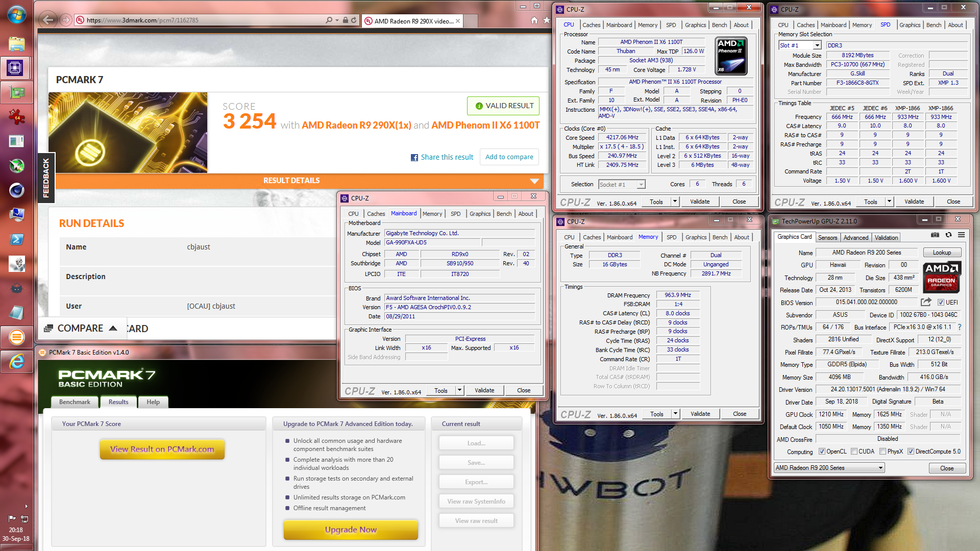Click Add to compare button
The width and height of the screenshot is (980, 551).
pyautogui.click(x=509, y=157)
